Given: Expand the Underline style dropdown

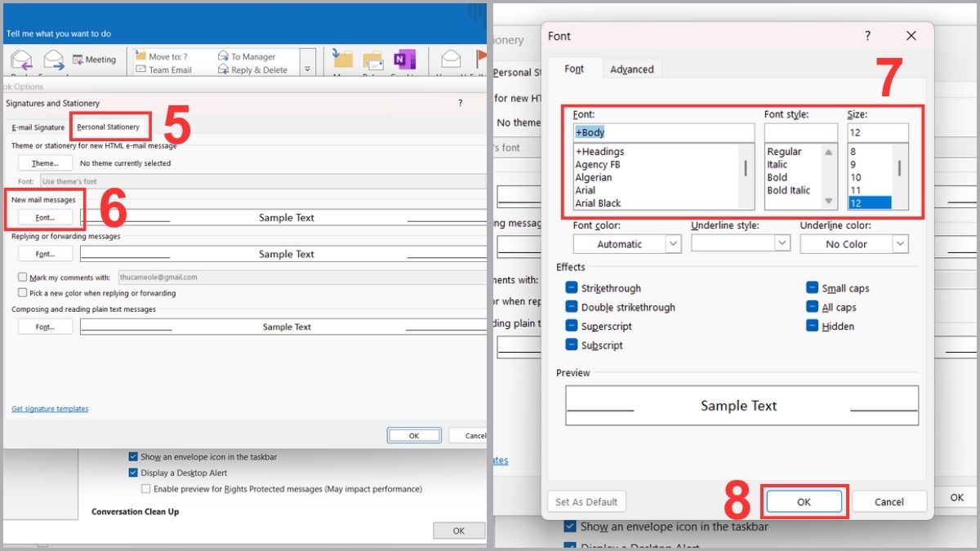Looking at the screenshot, I should [740, 243].
